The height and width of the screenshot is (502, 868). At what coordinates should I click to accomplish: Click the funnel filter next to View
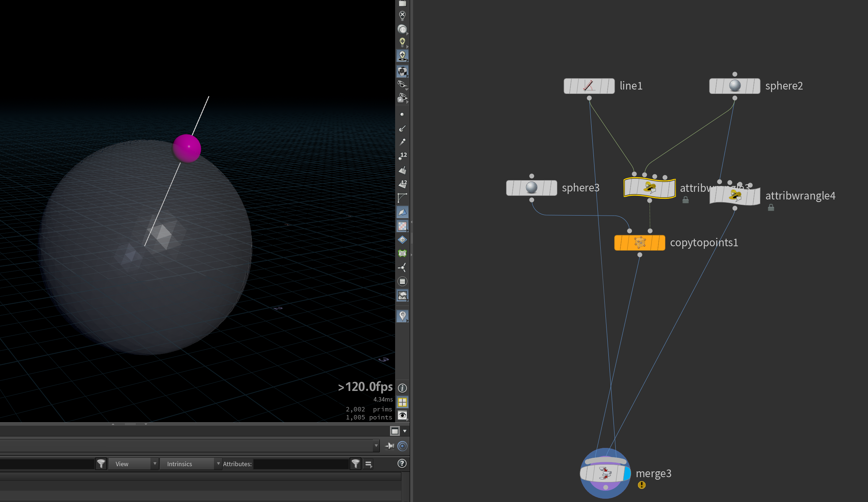[x=101, y=464]
